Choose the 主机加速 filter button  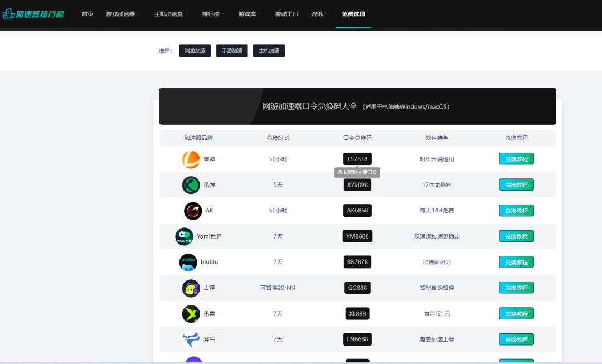point(269,51)
